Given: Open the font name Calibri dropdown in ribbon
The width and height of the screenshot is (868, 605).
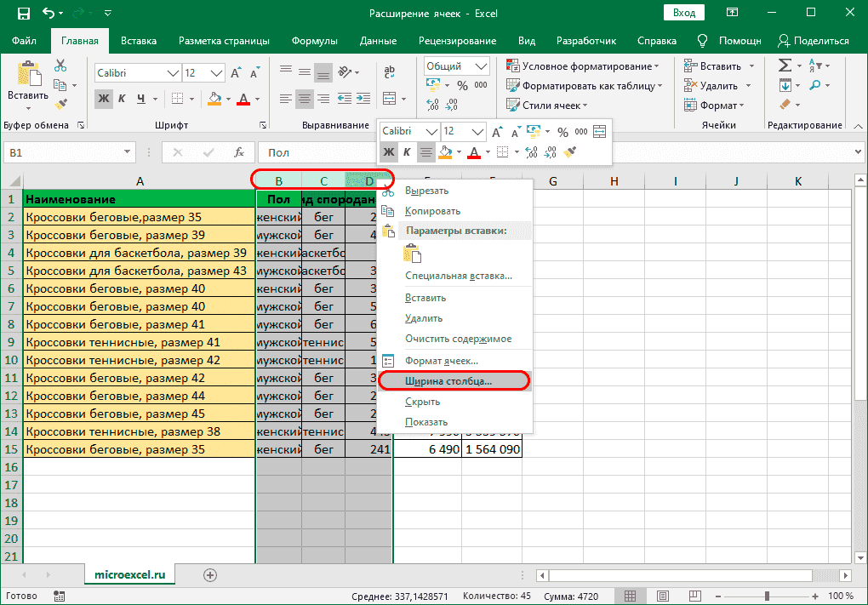Looking at the screenshot, I should point(173,73).
